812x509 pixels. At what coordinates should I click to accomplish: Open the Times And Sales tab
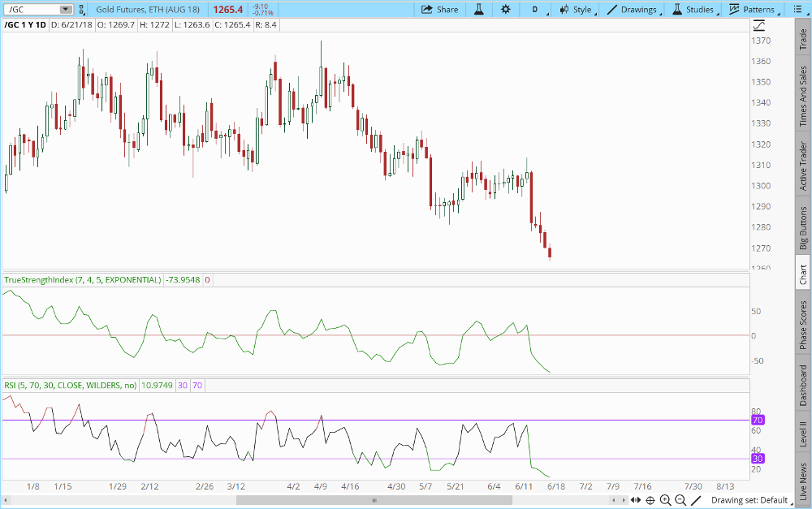tap(803, 97)
